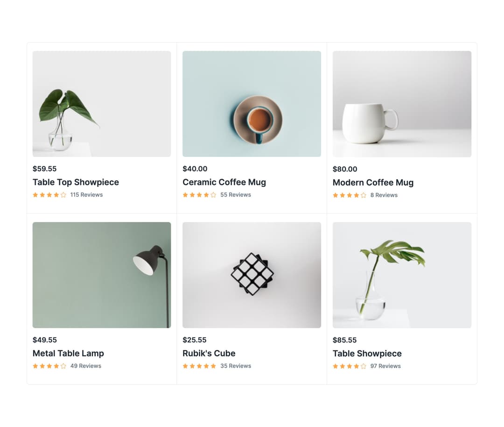Open the Table Top Showpiece title link
This screenshot has width=504, height=427.
pos(76,182)
